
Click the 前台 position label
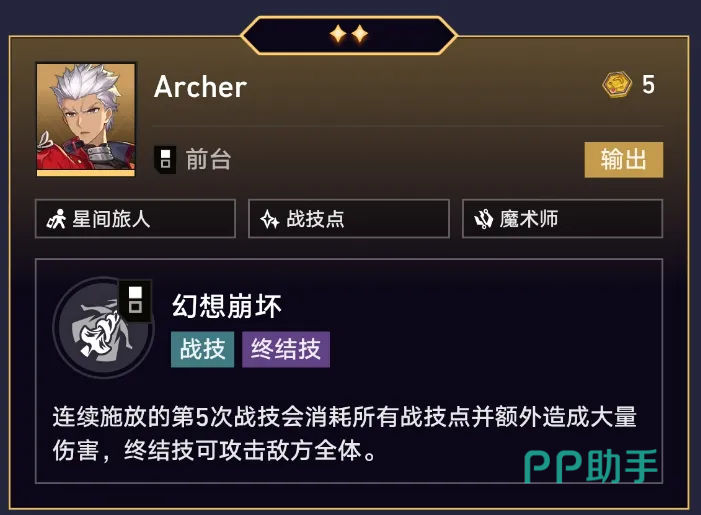click(x=208, y=159)
